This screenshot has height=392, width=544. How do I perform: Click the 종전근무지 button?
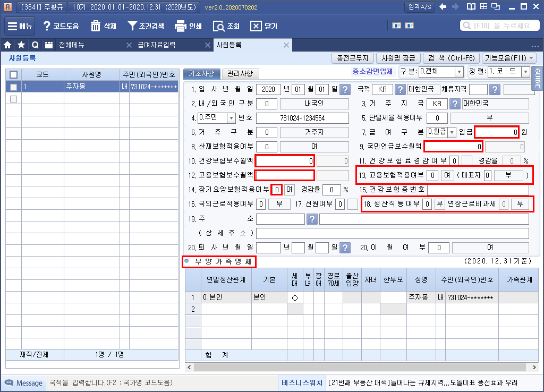(353, 58)
